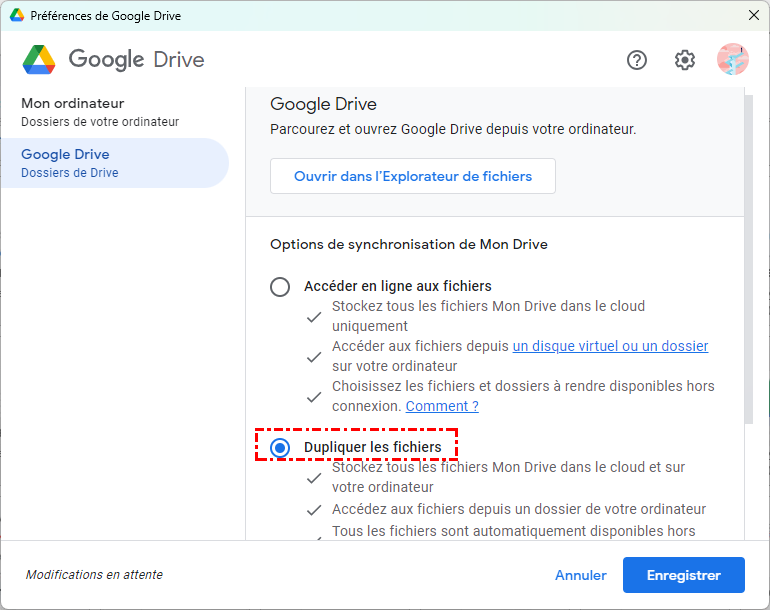Click the account profile avatar
Screen dimensions: 770x610
tap(733, 60)
